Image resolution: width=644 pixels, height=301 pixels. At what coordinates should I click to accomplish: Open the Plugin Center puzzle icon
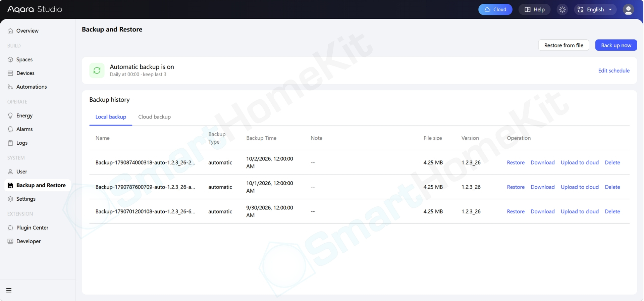(x=10, y=228)
